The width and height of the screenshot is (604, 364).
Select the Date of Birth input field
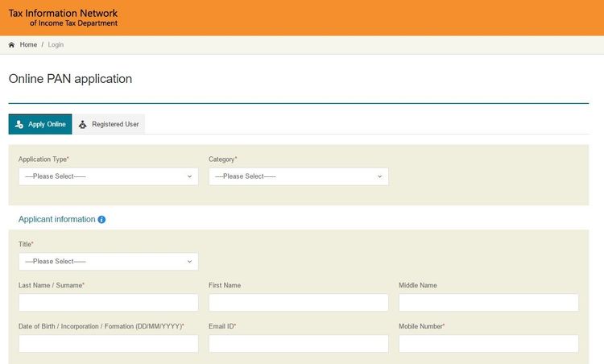(x=108, y=344)
